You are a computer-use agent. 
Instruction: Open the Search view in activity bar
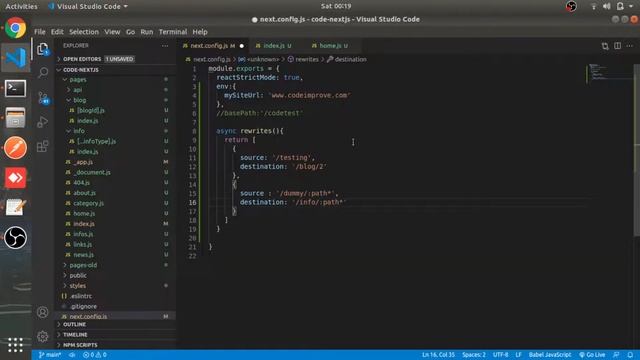coord(42,73)
